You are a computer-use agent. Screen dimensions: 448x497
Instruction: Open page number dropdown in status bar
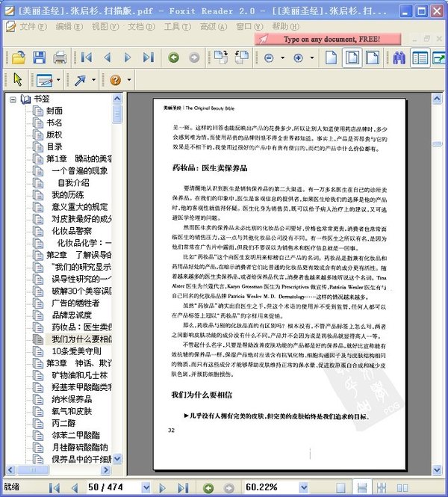point(146,487)
